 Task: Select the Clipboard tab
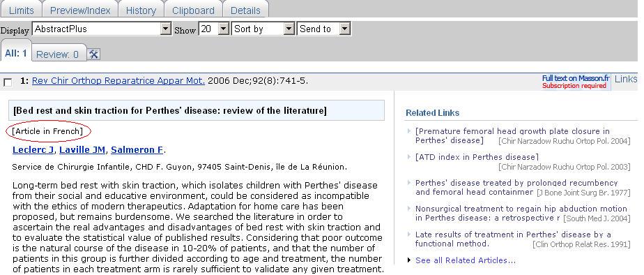[193, 10]
